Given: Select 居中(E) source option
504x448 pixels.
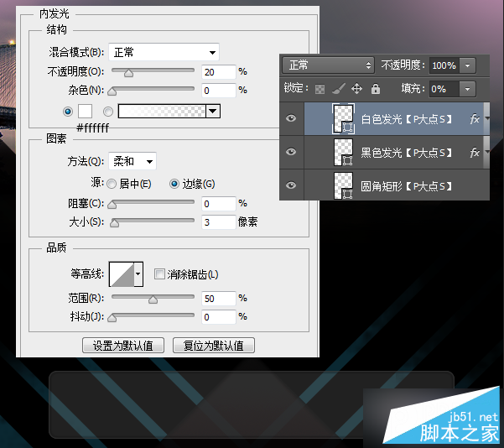Looking at the screenshot, I should pos(112,184).
